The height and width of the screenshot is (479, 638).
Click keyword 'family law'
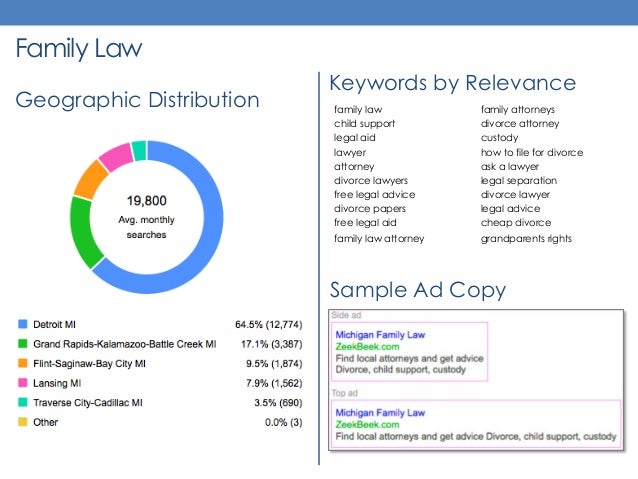358,109
